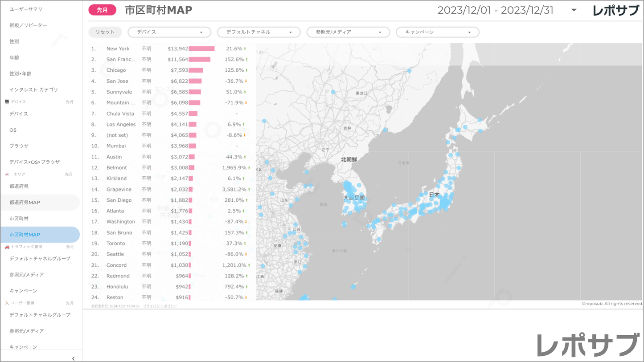Open the date range picker arrow
The height and width of the screenshot is (362, 644).
(x=574, y=10)
